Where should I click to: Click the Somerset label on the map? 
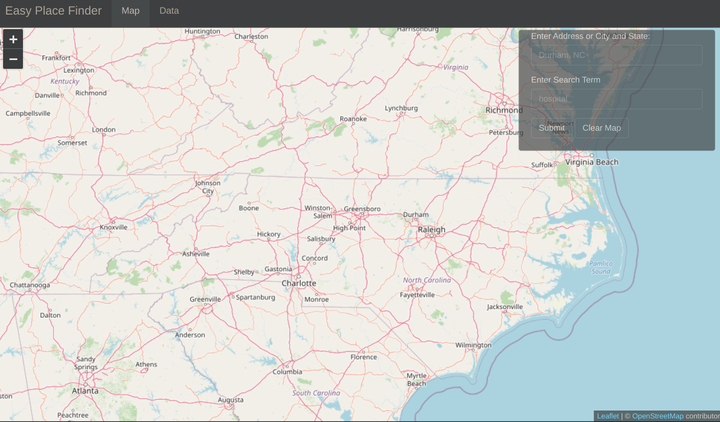[73, 143]
